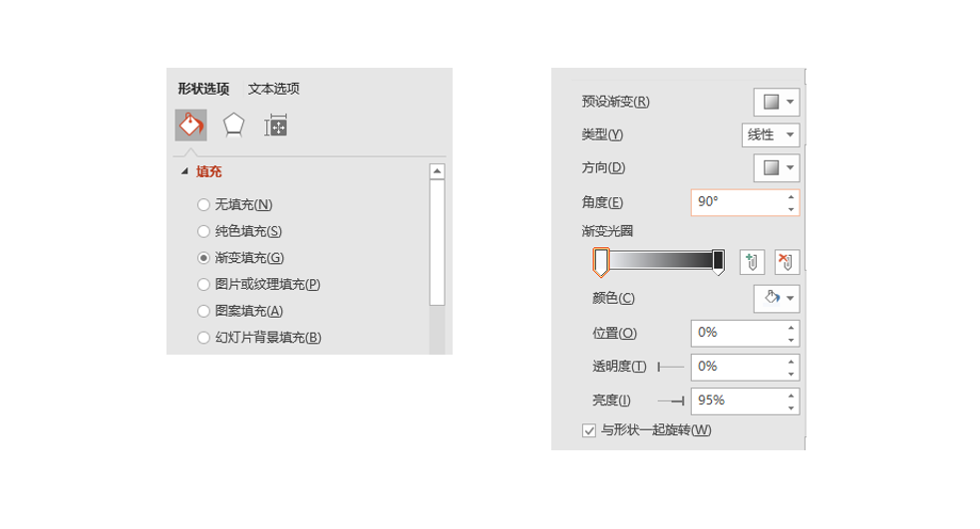Select the 纯色填充 radio button

pos(203,231)
